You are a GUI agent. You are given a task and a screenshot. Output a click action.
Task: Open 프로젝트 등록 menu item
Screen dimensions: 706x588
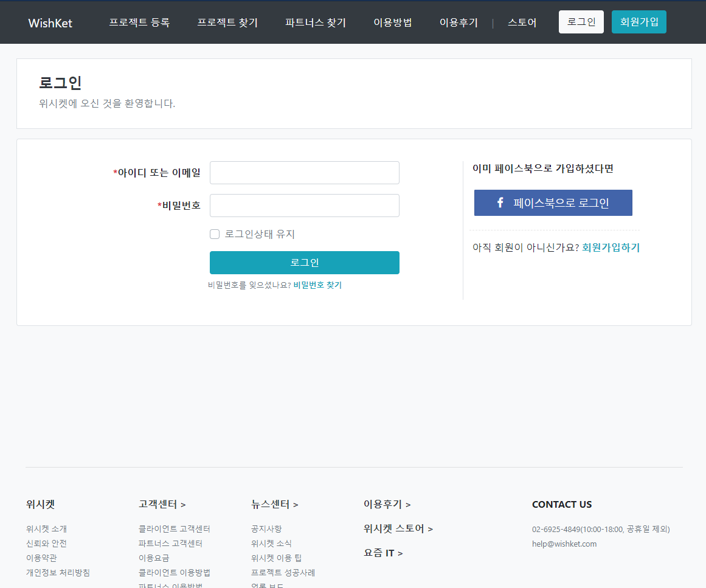point(139,22)
